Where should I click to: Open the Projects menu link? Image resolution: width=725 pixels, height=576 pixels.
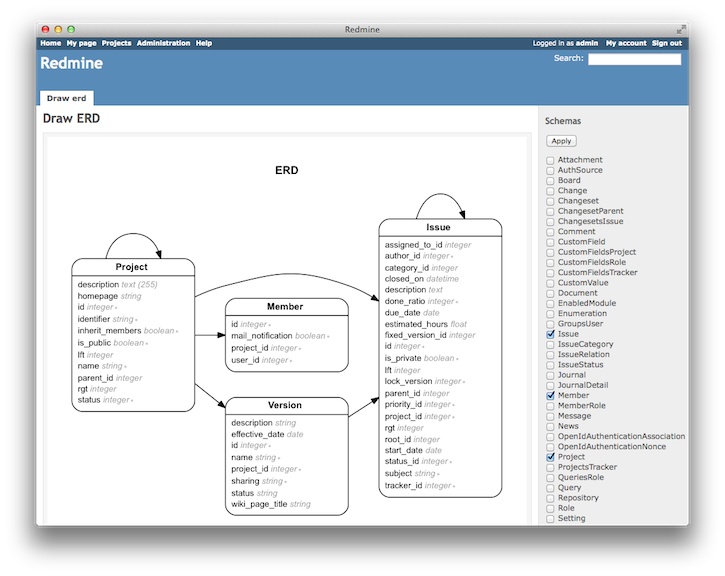[117, 43]
